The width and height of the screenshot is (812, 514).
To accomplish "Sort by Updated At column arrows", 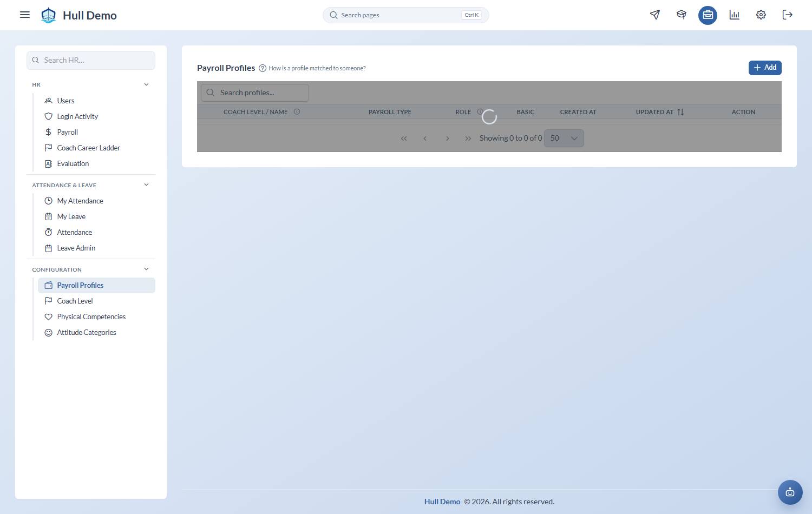I will (680, 112).
